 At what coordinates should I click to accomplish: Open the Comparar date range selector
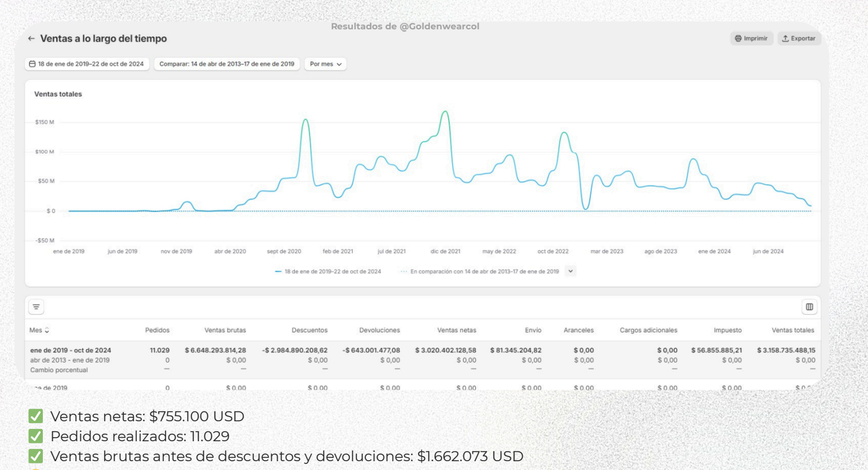click(227, 64)
